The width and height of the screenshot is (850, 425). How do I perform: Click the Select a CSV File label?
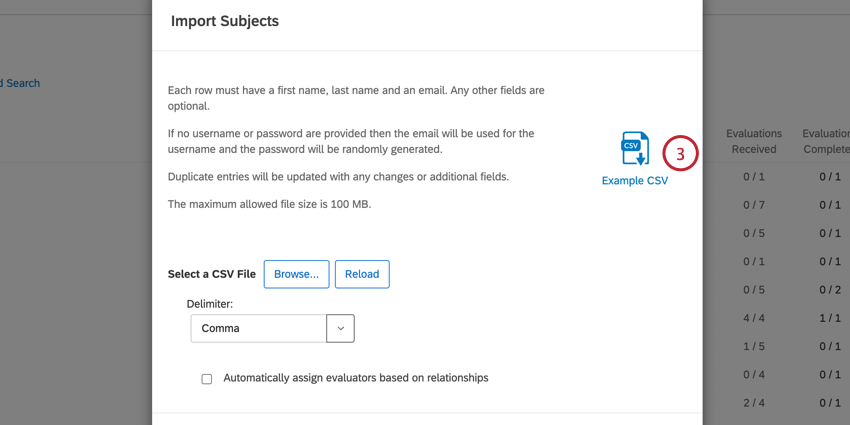coord(212,274)
